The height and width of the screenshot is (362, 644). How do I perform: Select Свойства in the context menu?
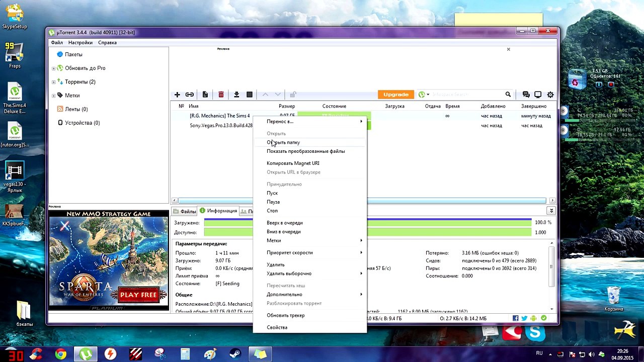(310, 327)
